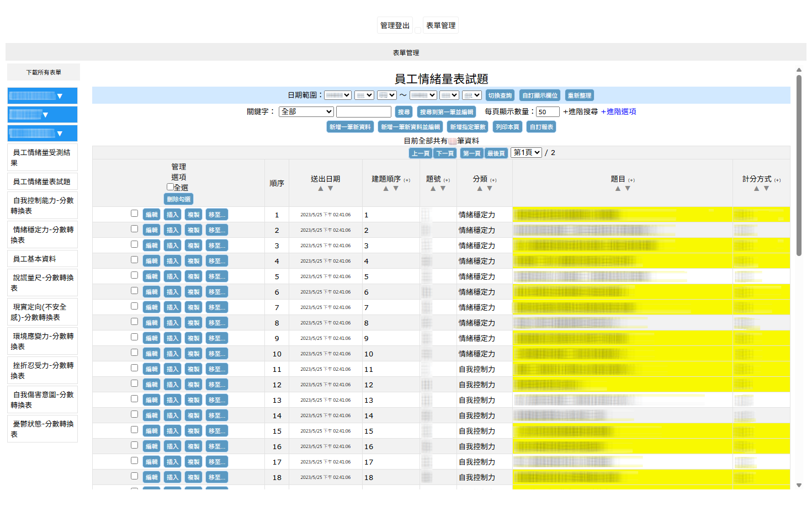The width and height of the screenshot is (812, 517).
Task: Click the 每頁顯示數量 field showing 50
Action: [548, 111]
